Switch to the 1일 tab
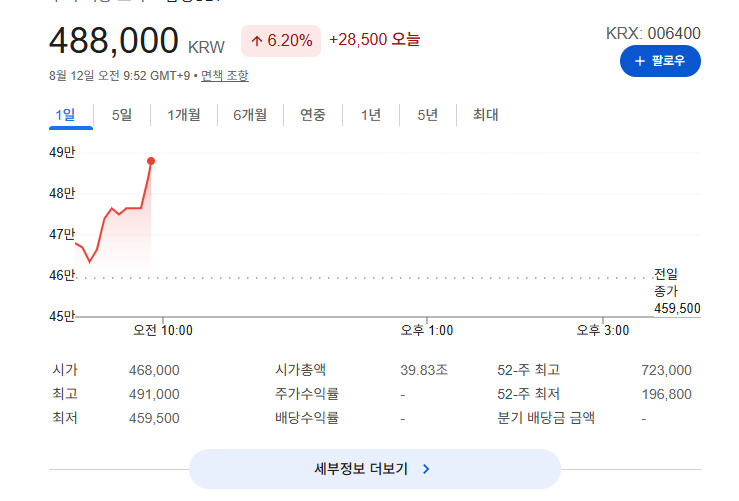 (x=65, y=115)
